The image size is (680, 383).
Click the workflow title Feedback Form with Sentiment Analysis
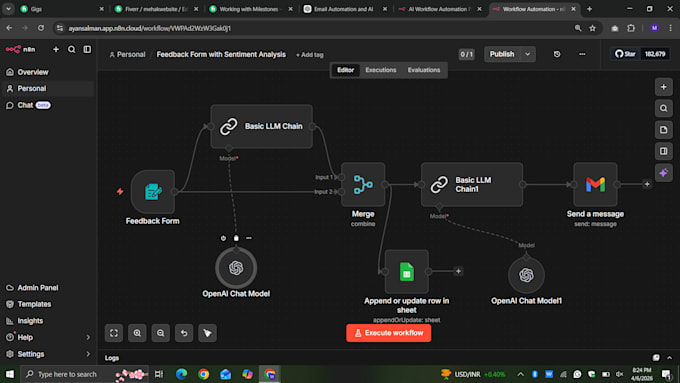point(221,55)
